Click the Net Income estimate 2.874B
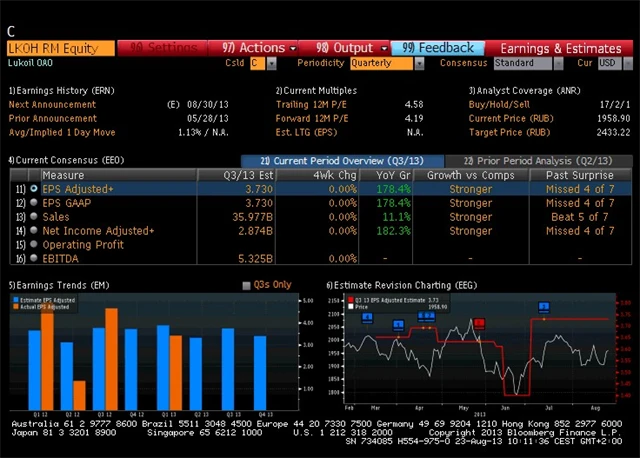The width and height of the screenshot is (640, 458). pos(256,231)
